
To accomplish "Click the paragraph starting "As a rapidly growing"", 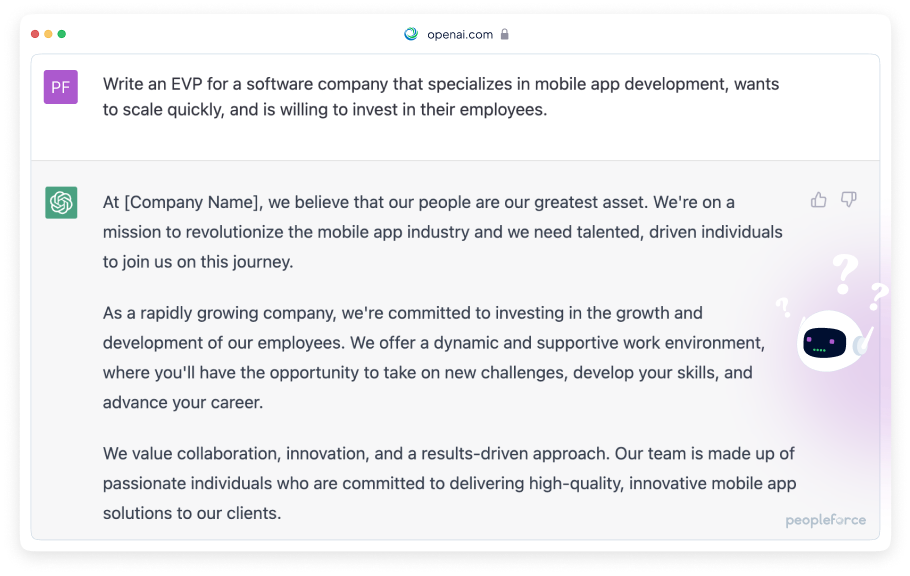I will coord(434,357).
